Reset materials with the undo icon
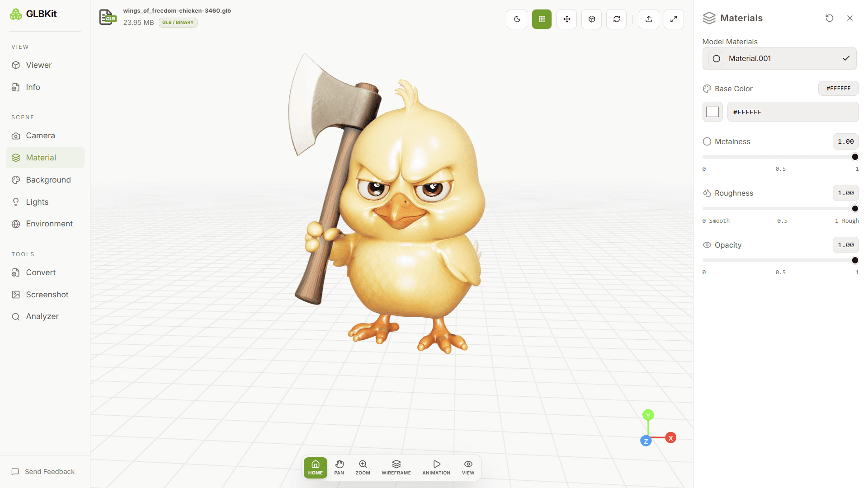The width and height of the screenshot is (868, 488). click(x=829, y=18)
